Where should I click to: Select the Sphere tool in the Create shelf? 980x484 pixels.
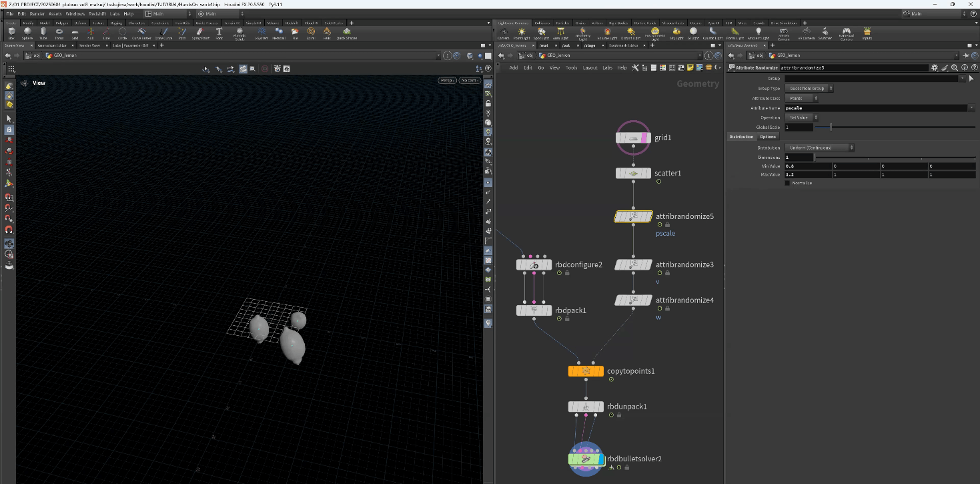(27, 33)
